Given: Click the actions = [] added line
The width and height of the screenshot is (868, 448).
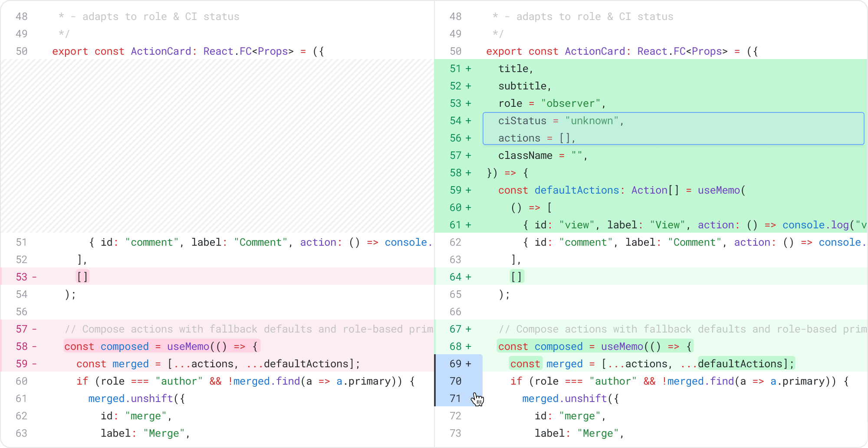Looking at the screenshot, I should click(537, 138).
